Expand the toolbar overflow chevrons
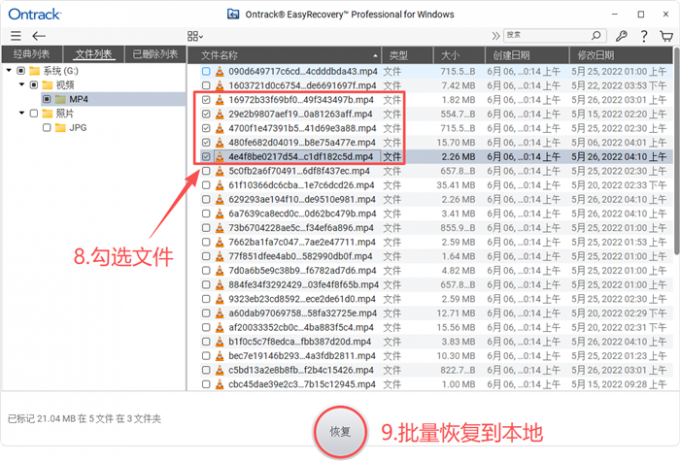The width and height of the screenshot is (680, 461). click(495, 36)
